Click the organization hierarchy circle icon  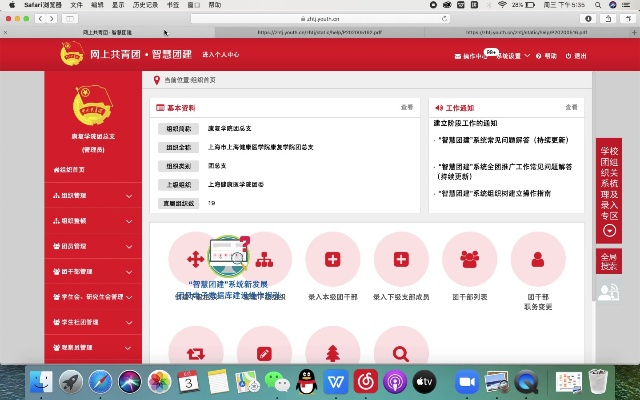264,259
